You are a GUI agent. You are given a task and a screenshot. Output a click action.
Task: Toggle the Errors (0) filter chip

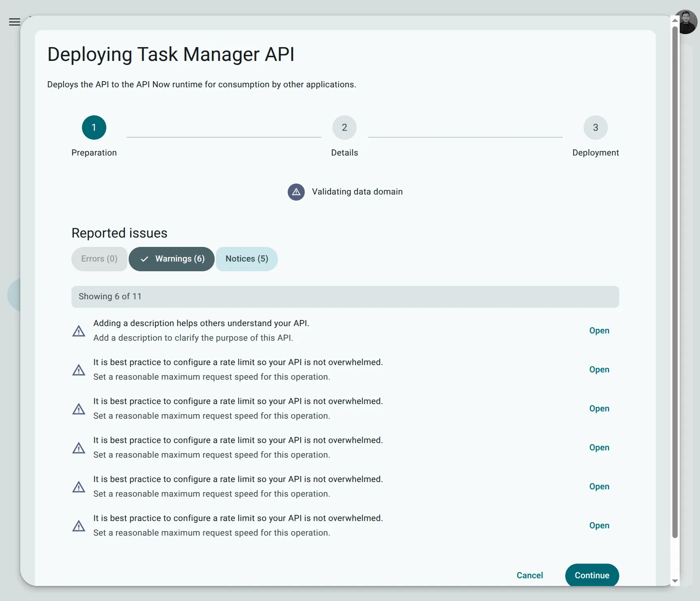[x=99, y=259]
